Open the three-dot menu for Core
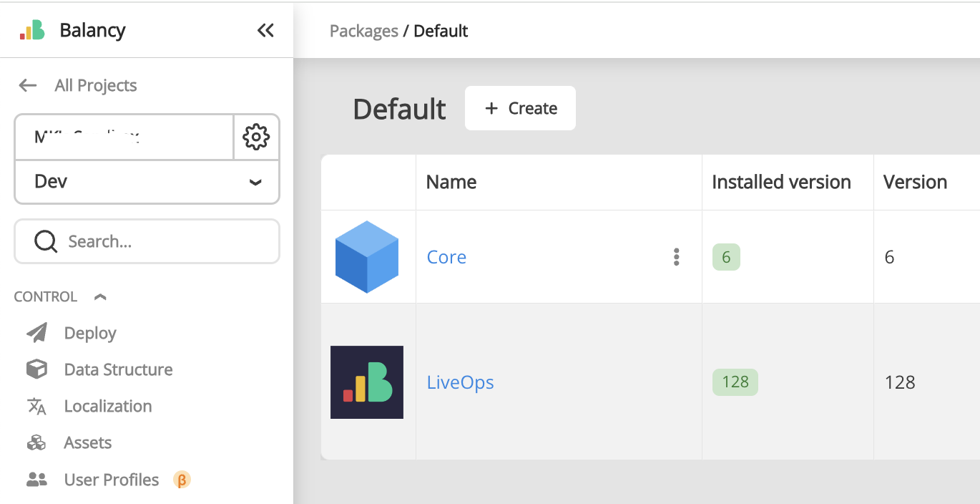This screenshot has height=504, width=980. tap(676, 257)
